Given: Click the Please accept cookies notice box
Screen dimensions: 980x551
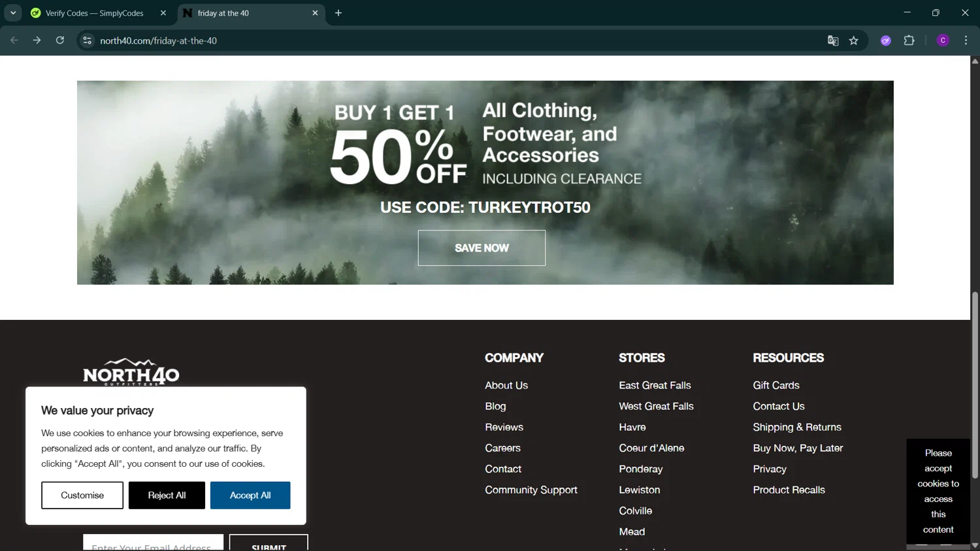Looking at the screenshot, I should coord(938,491).
